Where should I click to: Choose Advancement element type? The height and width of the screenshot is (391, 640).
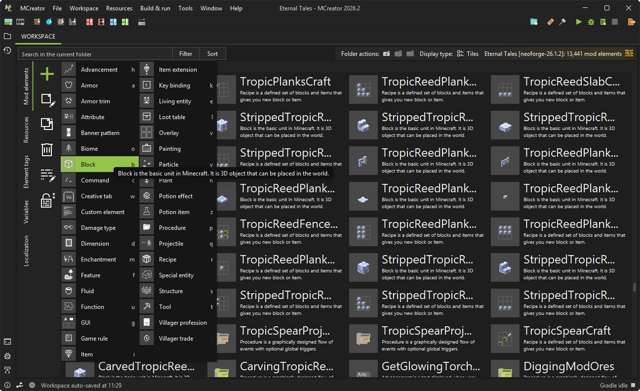click(x=100, y=70)
